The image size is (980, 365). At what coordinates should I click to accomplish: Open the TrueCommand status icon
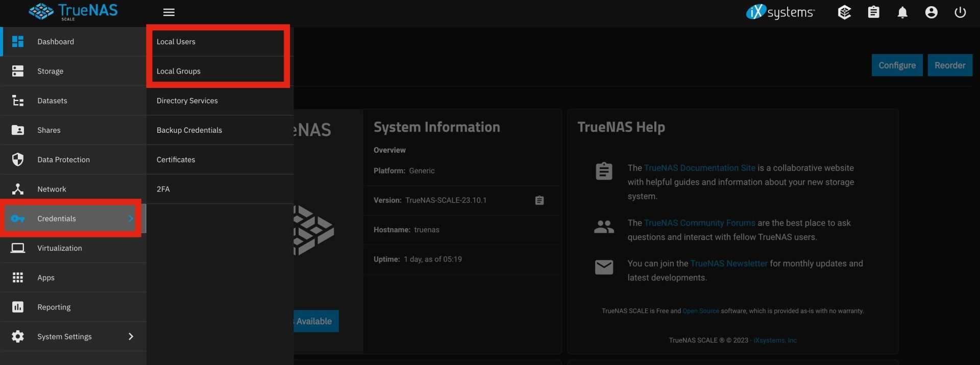click(845, 12)
